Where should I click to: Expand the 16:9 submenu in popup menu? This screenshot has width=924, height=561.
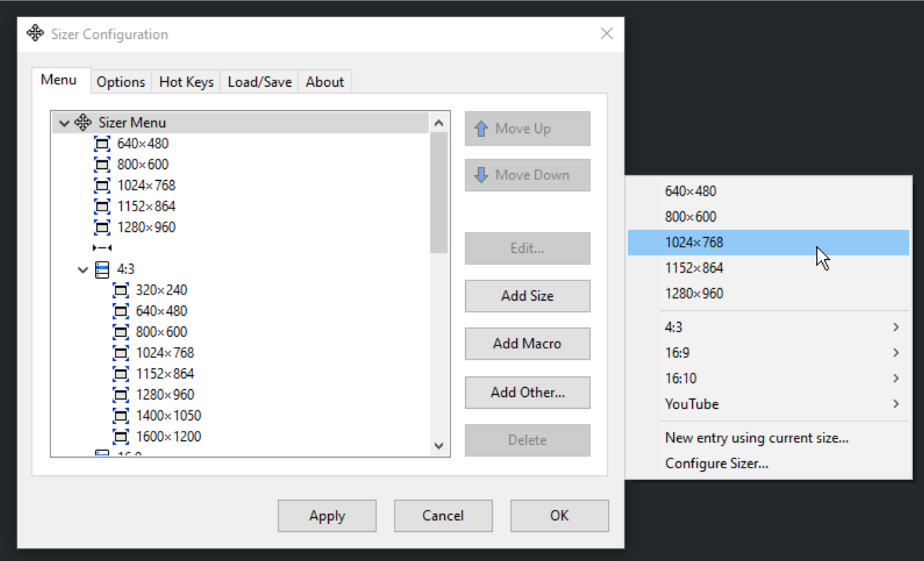pyautogui.click(x=896, y=353)
